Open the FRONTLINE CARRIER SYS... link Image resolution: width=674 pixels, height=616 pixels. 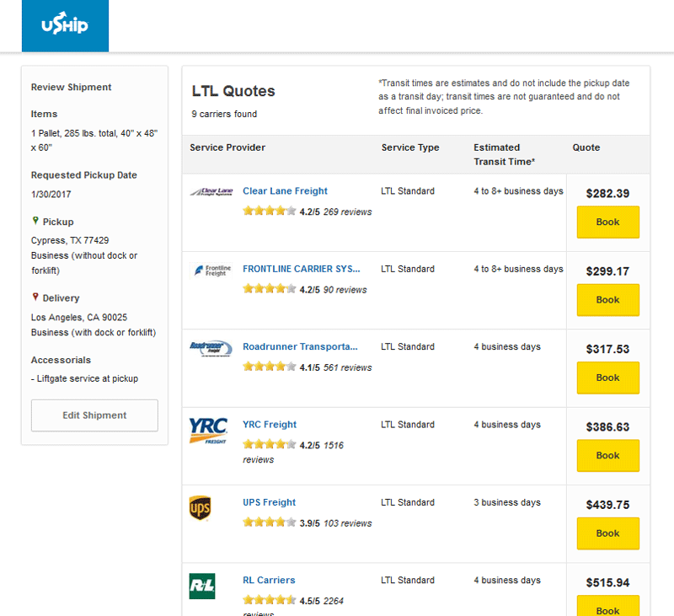301,269
